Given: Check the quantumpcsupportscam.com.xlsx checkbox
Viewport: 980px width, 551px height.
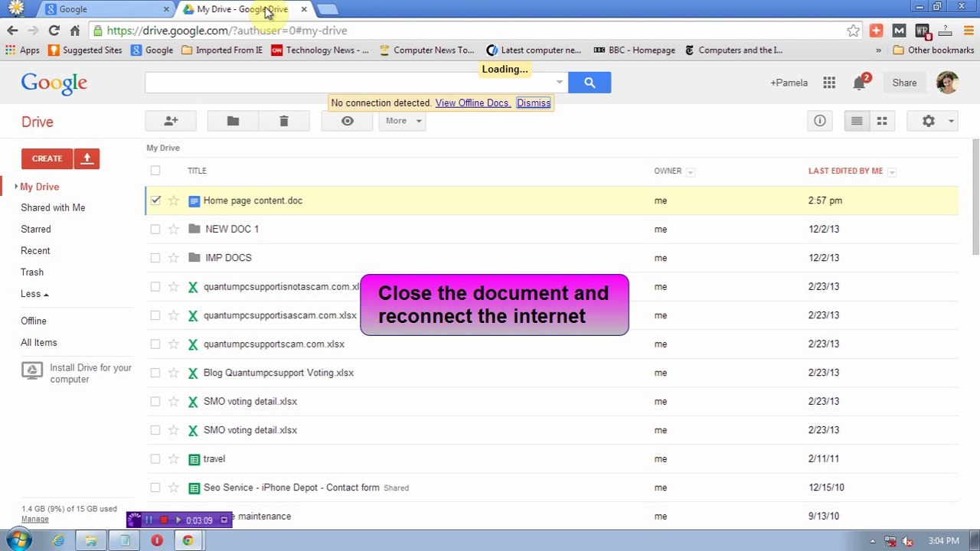Looking at the screenshot, I should [155, 344].
